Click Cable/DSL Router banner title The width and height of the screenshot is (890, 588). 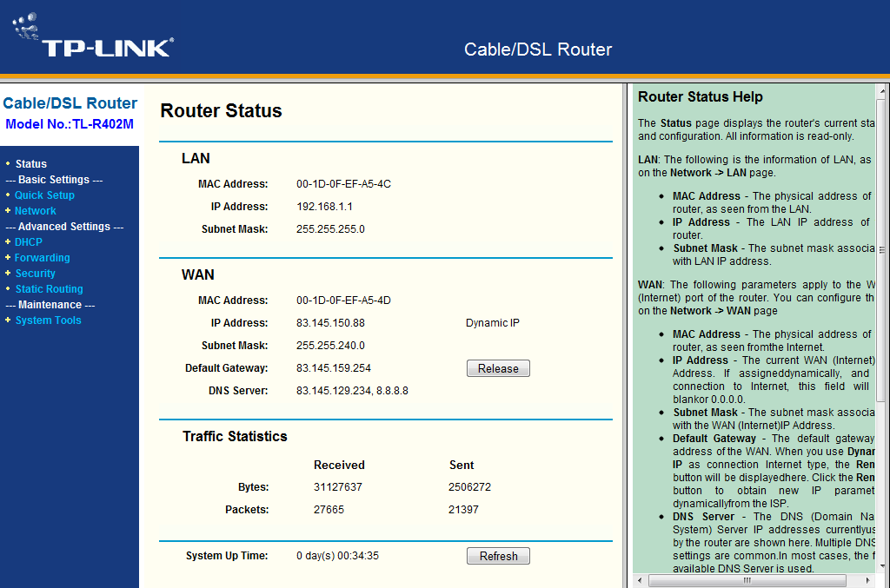point(537,50)
